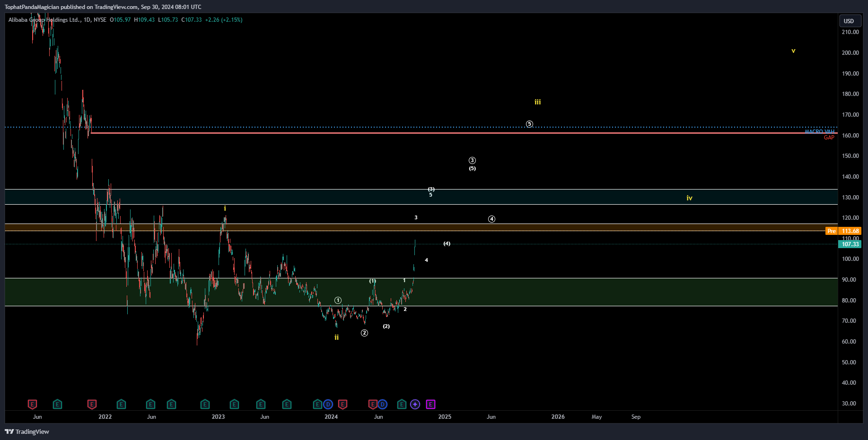The width and height of the screenshot is (868, 440).
Task: Click the TophatPandaMagician publisher header text
Action: point(103,7)
